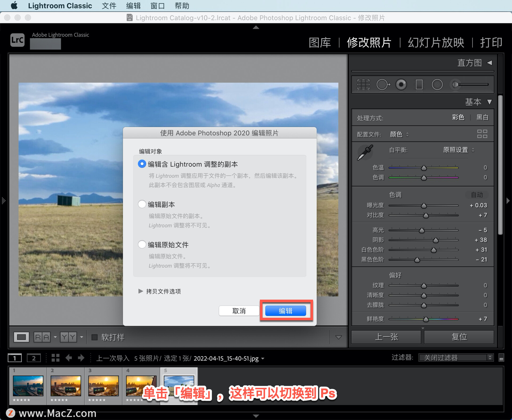Open the 帮助 menu
Image resolution: width=512 pixels, height=420 pixels.
pos(182,6)
